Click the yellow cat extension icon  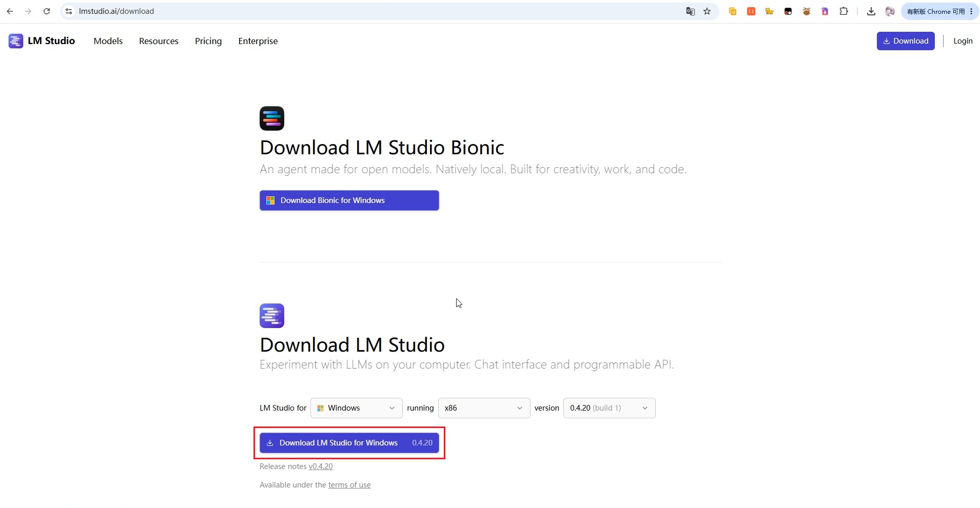[x=770, y=11]
